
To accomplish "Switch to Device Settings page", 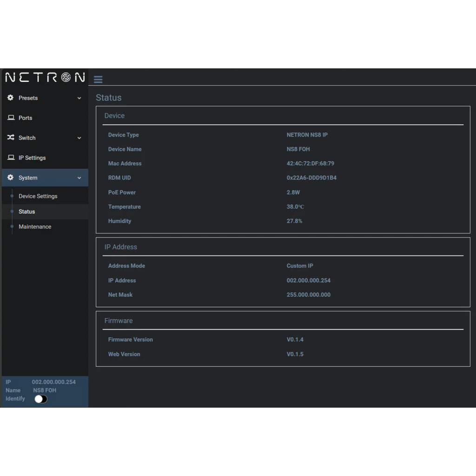I will (x=38, y=196).
